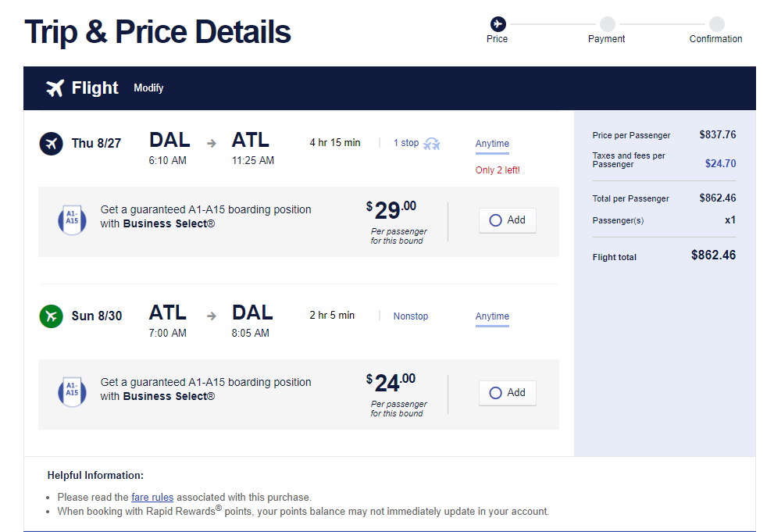Click the A1-A15 badge on the return upgrade offer
Viewport: 767px width, 532px height.
tap(72, 393)
